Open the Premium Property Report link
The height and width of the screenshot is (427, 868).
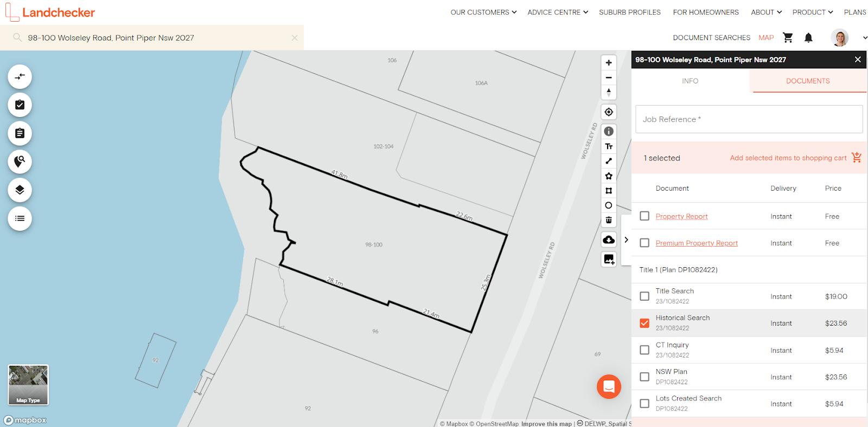(x=697, y=243)
